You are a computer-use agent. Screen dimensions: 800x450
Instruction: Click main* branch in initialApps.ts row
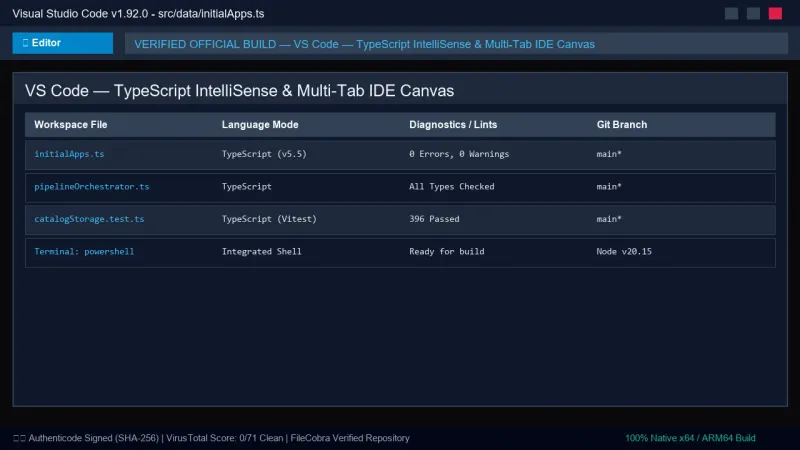(x=609, y=154)
